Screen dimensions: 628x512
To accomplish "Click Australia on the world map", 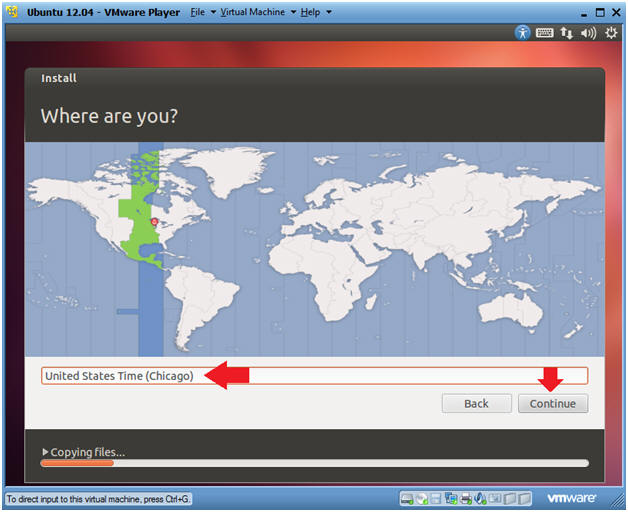I will click(x=511, y=309).
